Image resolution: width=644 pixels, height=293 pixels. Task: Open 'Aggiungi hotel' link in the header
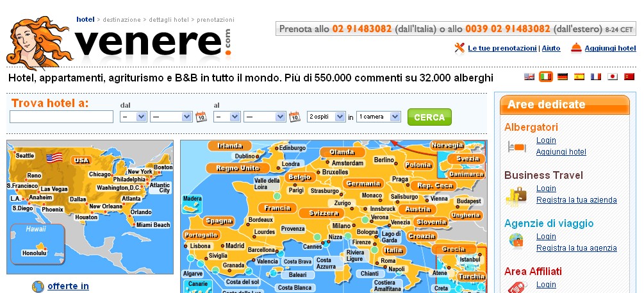[x=609, y=48]
